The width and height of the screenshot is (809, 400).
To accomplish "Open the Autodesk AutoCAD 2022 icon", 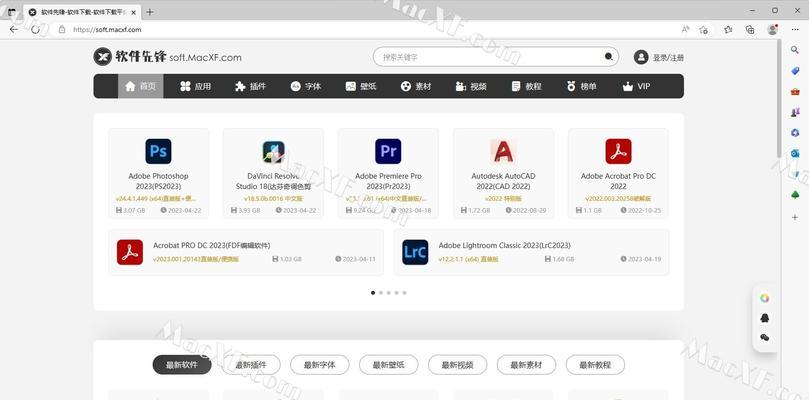I will point(503,151).
